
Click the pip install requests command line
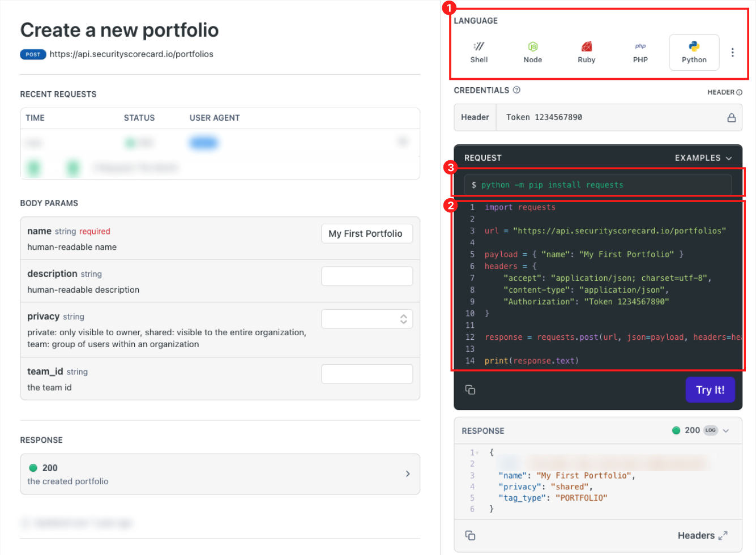coord(598,185)
